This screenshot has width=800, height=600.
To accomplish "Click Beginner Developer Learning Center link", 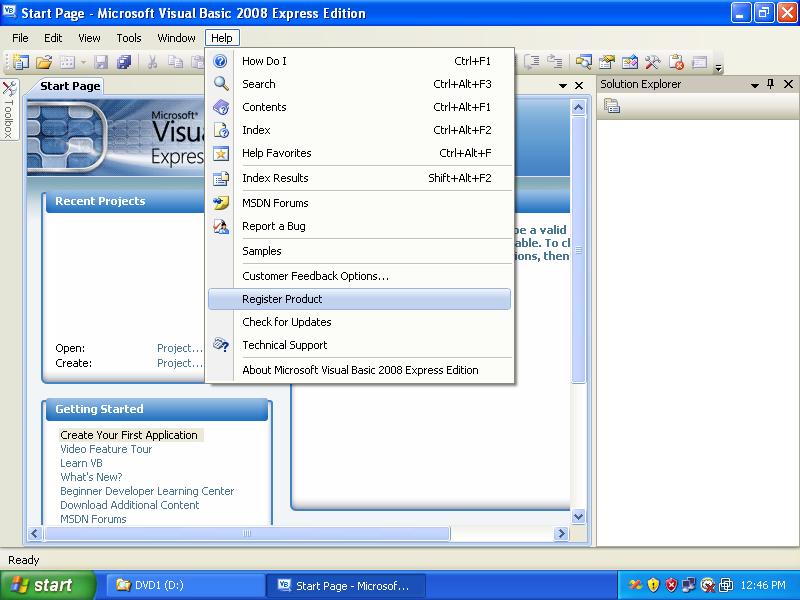I will 147,491.
